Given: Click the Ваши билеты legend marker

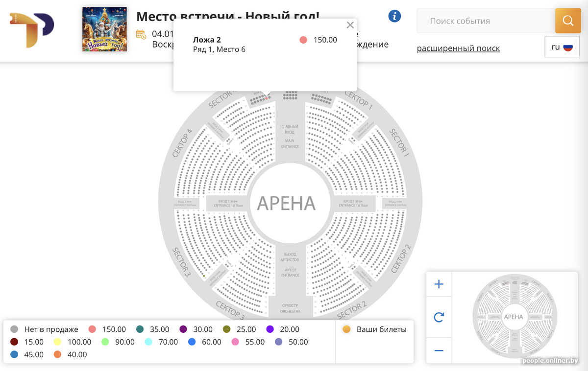Looking at the screenshot, I should coord(346,329).
